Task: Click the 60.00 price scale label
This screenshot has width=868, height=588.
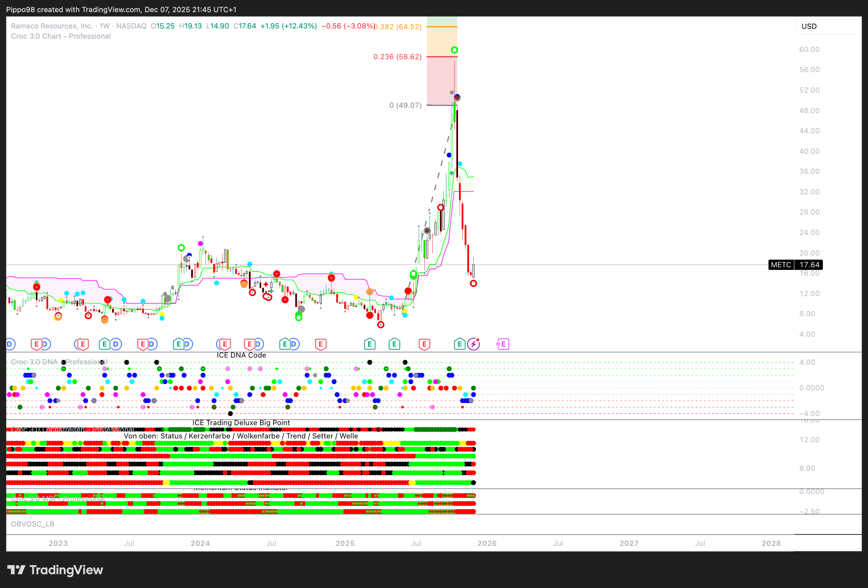Action: point(809,49)
